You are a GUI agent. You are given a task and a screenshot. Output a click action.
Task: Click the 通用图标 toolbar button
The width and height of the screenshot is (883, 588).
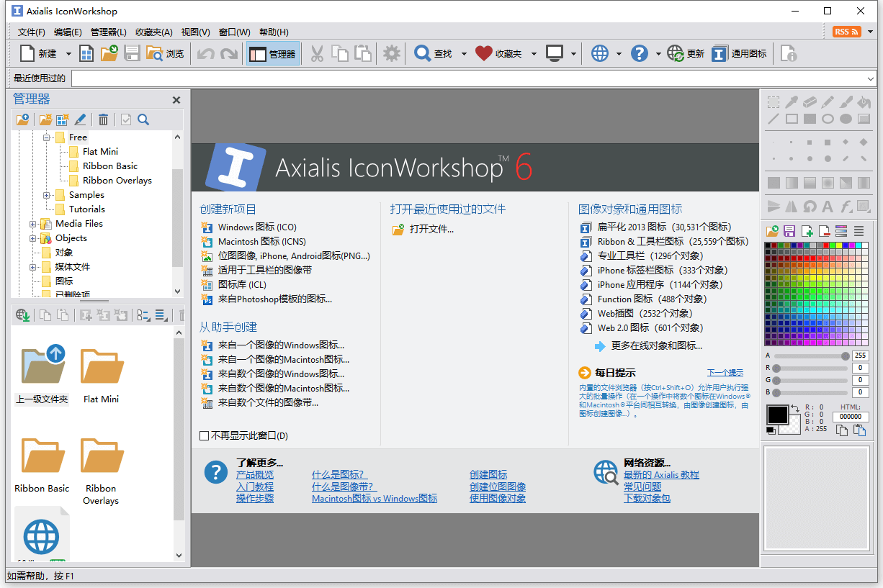(740, 54)
